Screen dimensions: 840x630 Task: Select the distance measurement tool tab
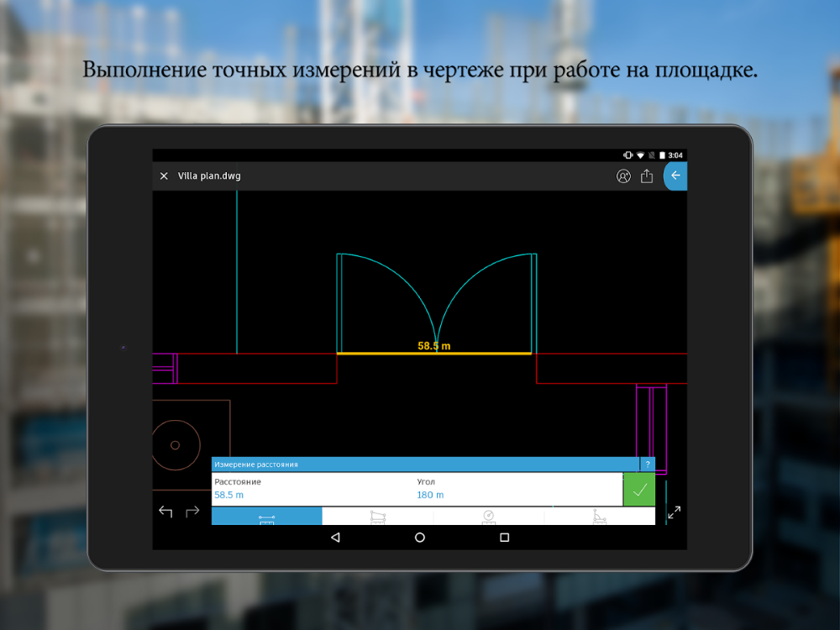[266, 517]
